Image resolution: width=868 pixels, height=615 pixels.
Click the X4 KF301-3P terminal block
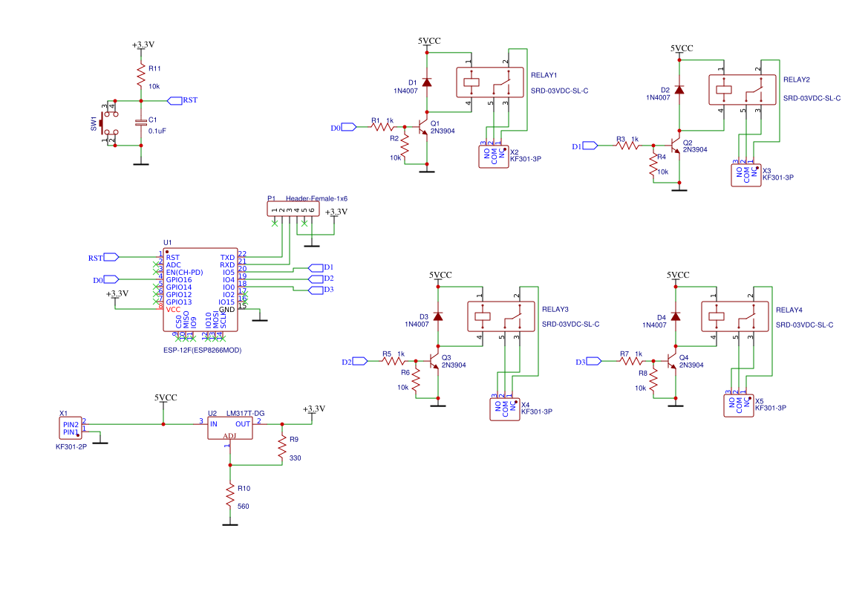pyautogui.click(x=505, y=409)
